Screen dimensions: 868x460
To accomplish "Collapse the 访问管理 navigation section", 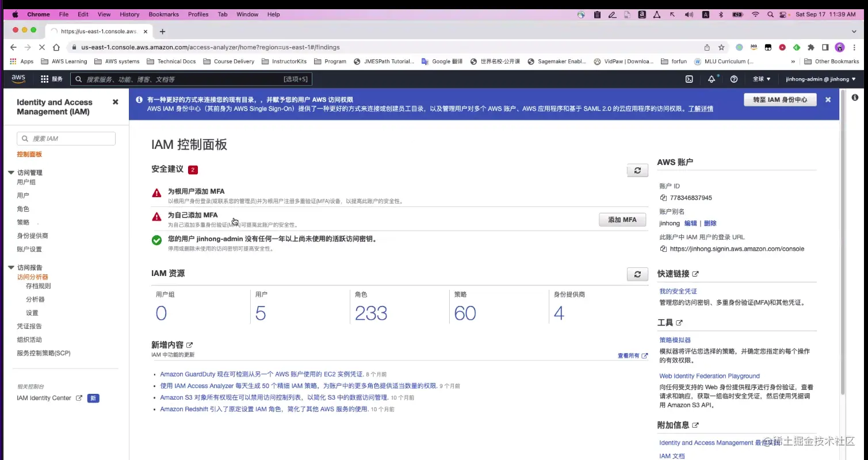I will coord(12,172).
